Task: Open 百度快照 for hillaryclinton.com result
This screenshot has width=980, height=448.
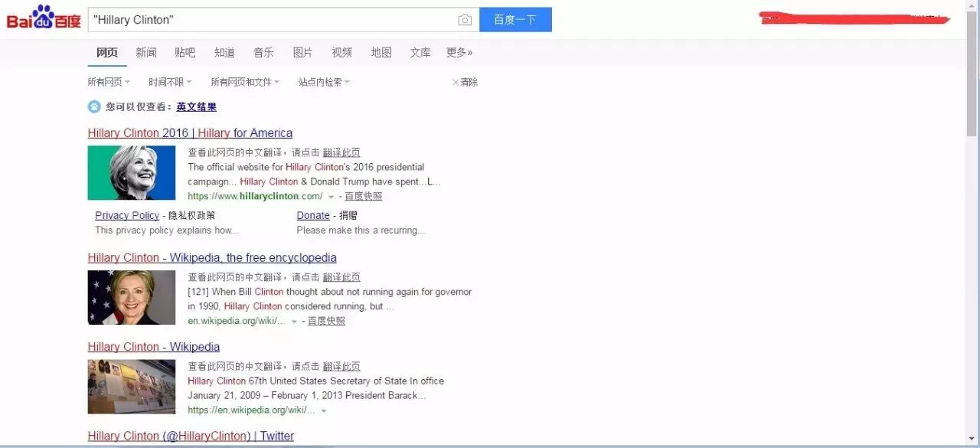Action: point(363,196)
